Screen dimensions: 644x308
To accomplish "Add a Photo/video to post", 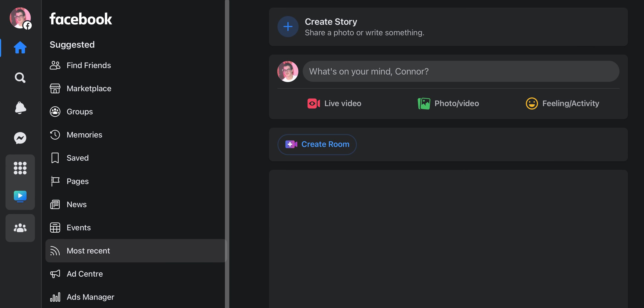I will click(x=448, y=103).
